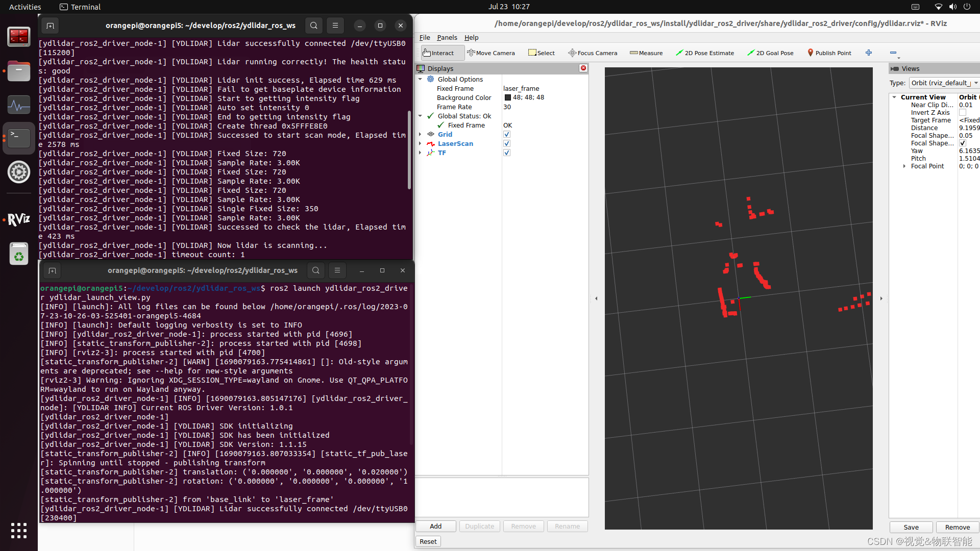Open the clock and calendar menu
This screenshot has height=551, width=980.
pos(509,7)
